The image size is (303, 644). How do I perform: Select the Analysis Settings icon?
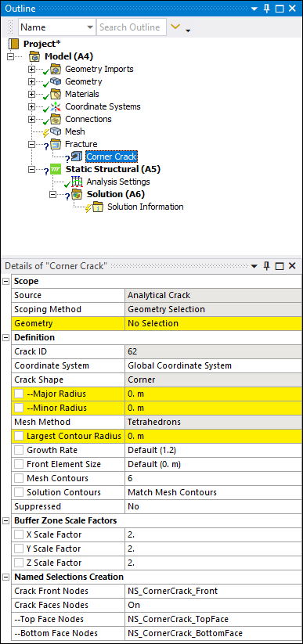[x=77, y=182]
